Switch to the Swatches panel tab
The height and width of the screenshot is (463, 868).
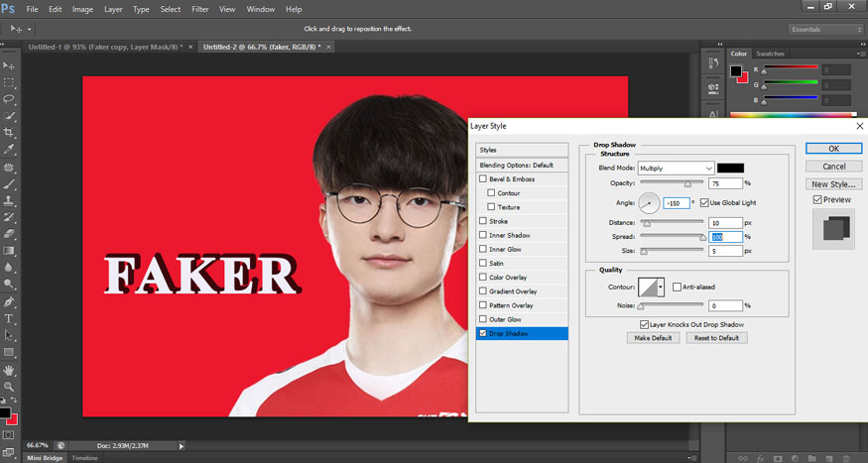click(x=770, y=54)
